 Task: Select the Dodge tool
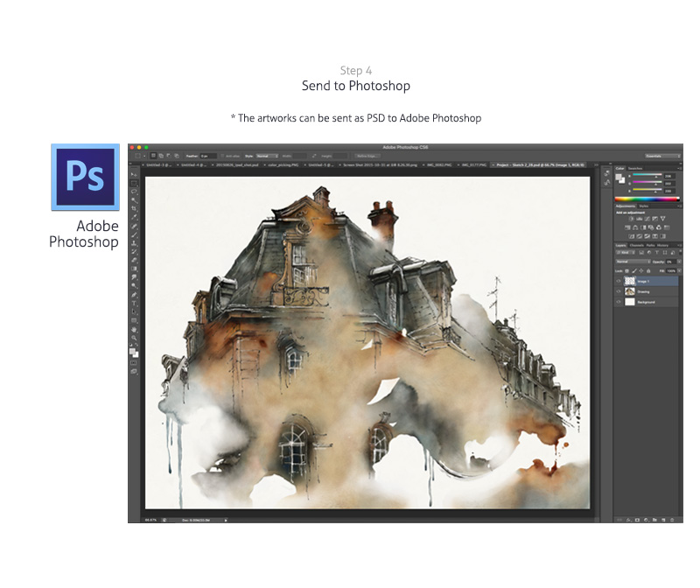tap(134, 286)
